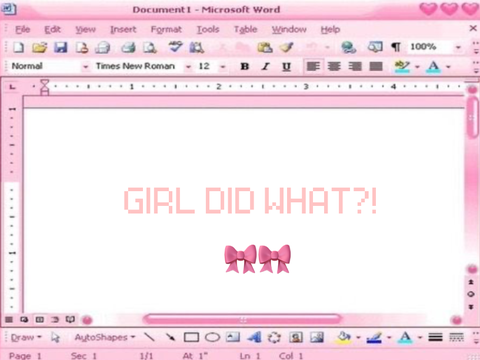
Task: Click the Paste clipboard icon
Action: tap(265, 48)
